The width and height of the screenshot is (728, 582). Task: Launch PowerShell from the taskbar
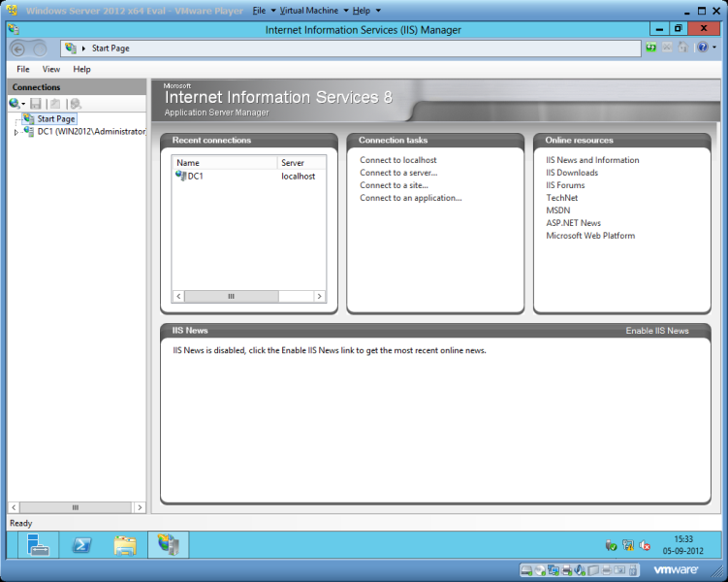[x=82, y=545]
